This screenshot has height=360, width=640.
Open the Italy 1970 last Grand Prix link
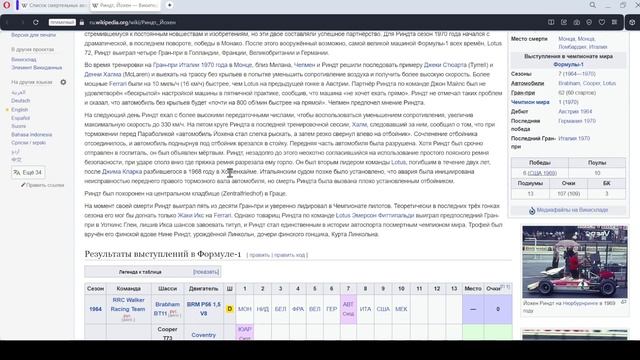pyautogui.click(x=574, y=139)
